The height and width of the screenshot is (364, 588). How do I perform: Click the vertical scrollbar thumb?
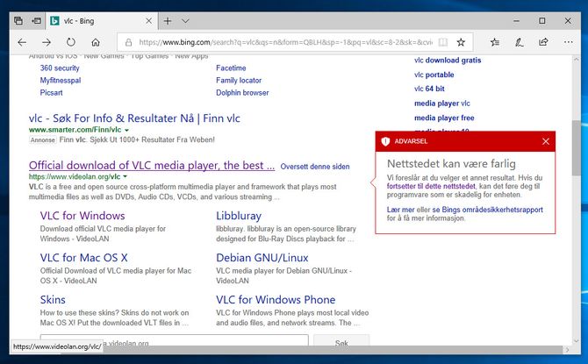tap(577, 148)
